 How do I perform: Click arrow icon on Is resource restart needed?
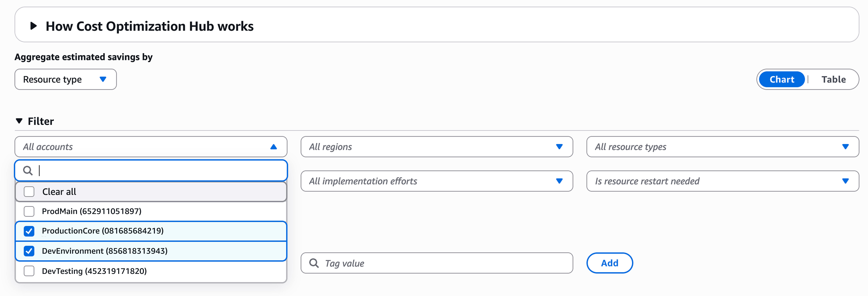click(x=845, y=181)
